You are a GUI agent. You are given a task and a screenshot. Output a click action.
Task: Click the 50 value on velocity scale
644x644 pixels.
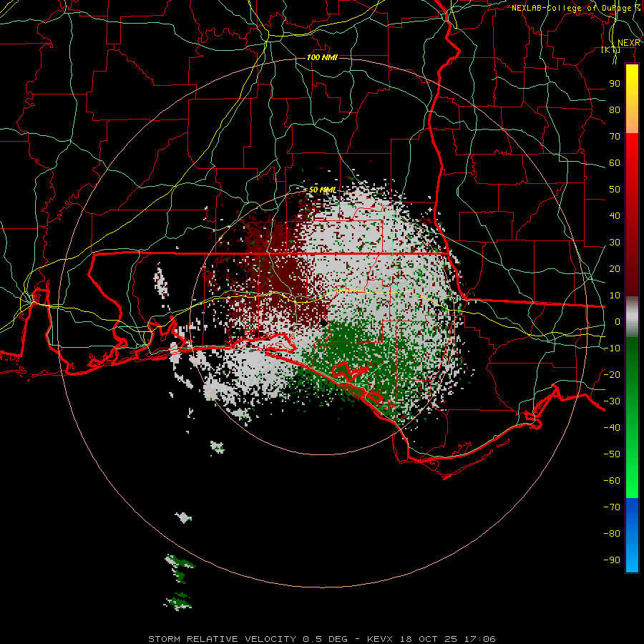[x=615, y=190]
